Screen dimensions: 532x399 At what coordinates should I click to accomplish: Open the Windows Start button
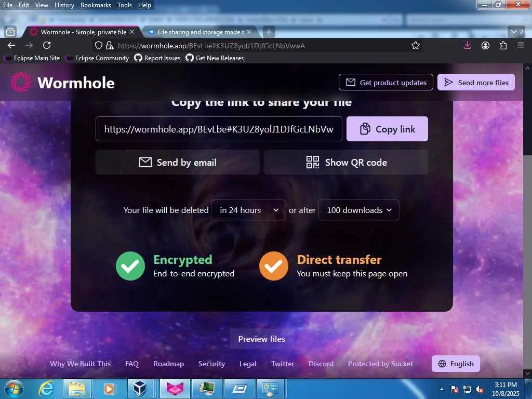click(14, 389)
